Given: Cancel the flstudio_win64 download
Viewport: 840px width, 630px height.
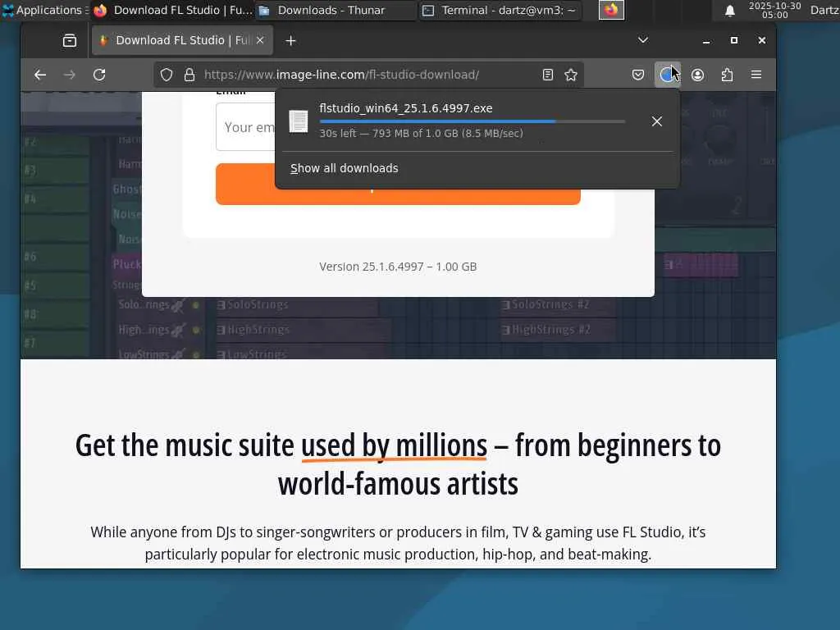Looking at the screenshot, I should (657, 121).
